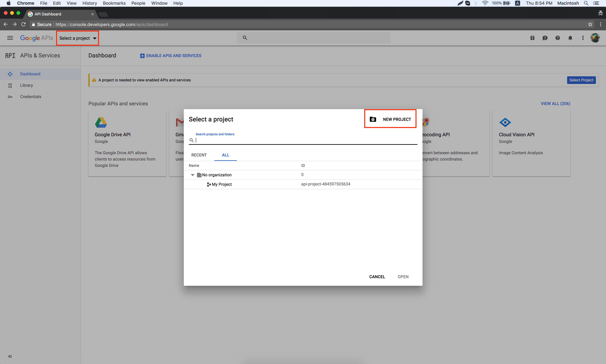
Task: Reload the page in Chrome
Action: (23, 24)
